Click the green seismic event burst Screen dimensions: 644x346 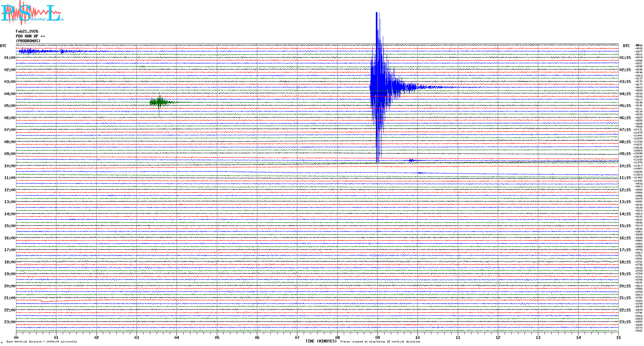coord(160,102)
